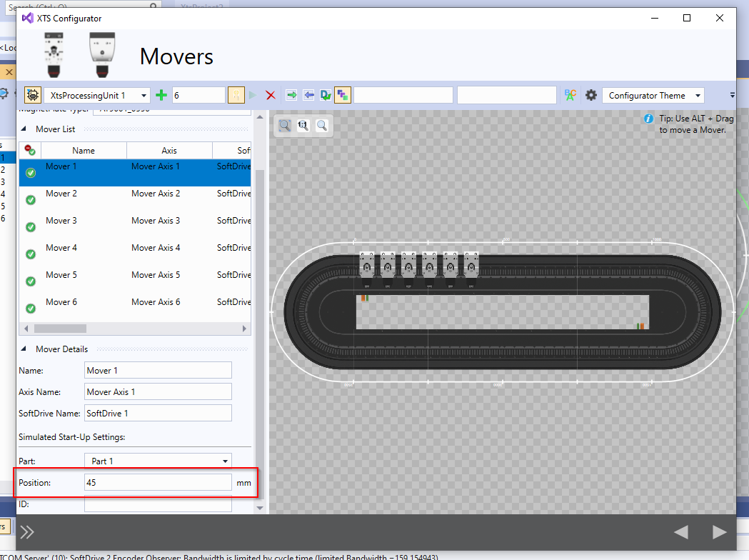Click the zoom-to-fit magnifier icon
This screenshot has width=749, height=560.
point(285,126)
